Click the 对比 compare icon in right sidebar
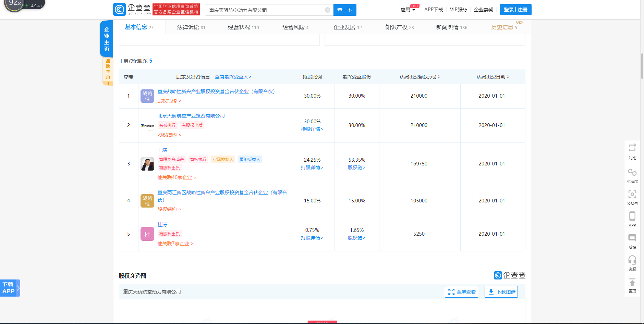644x324 pixels. click(x=632, y=148)
